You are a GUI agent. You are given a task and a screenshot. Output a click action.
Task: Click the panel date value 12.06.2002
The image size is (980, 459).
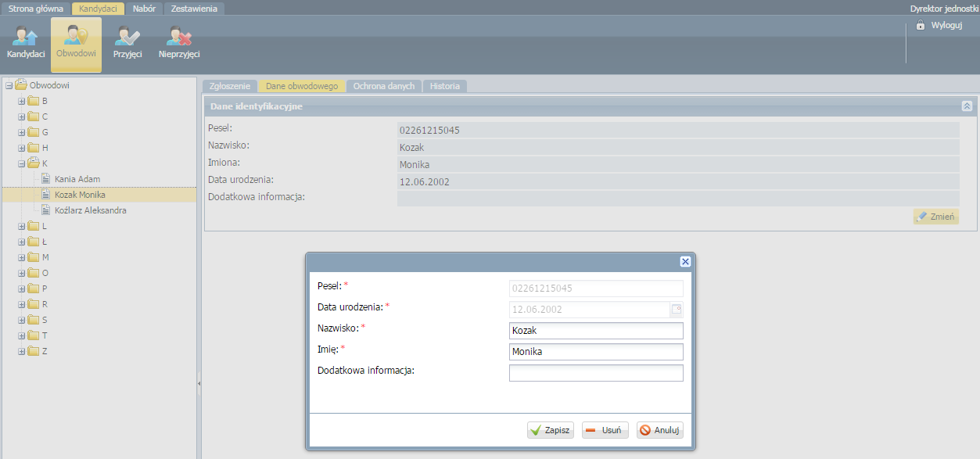pos(425,181)
